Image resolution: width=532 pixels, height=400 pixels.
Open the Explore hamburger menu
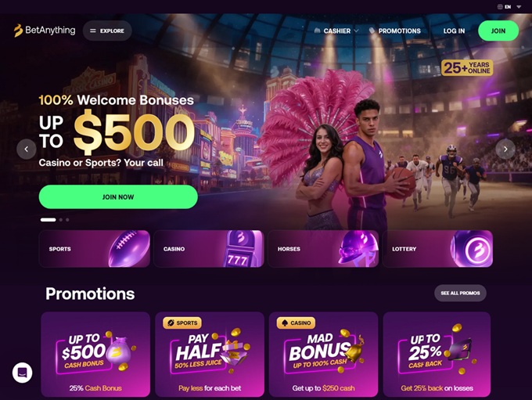(107, 31)
